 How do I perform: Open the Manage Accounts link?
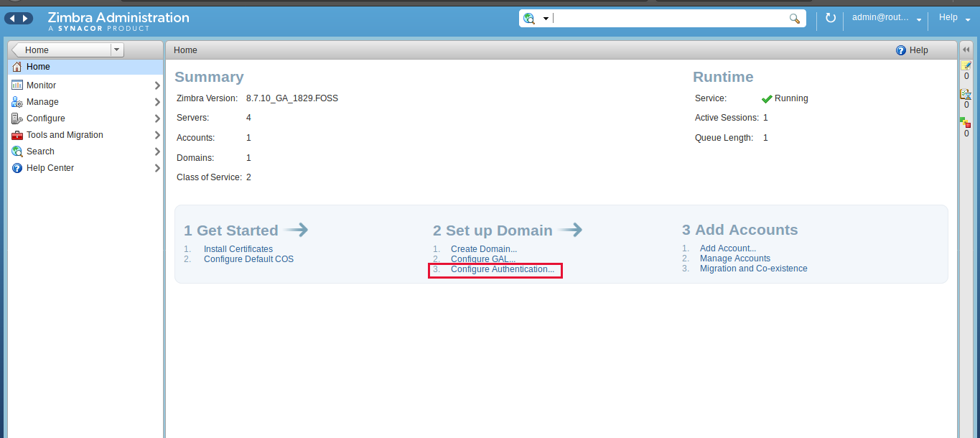click(x=735, y=258)
